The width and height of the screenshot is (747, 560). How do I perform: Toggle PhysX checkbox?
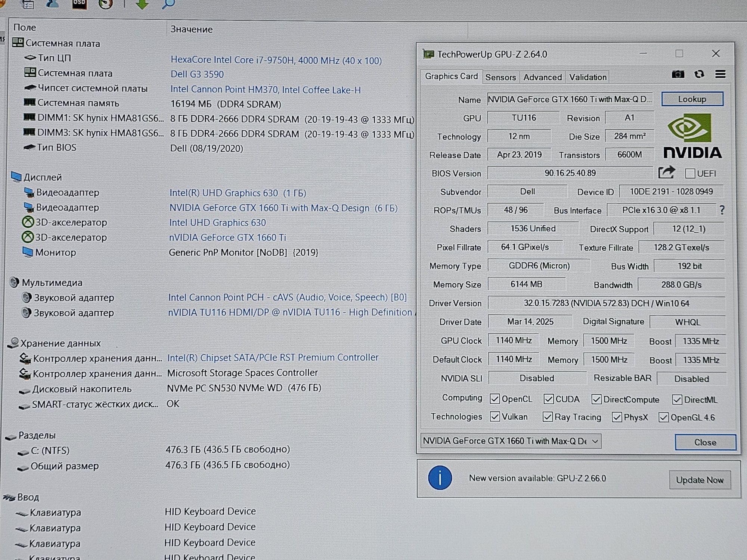click(617, 417)
